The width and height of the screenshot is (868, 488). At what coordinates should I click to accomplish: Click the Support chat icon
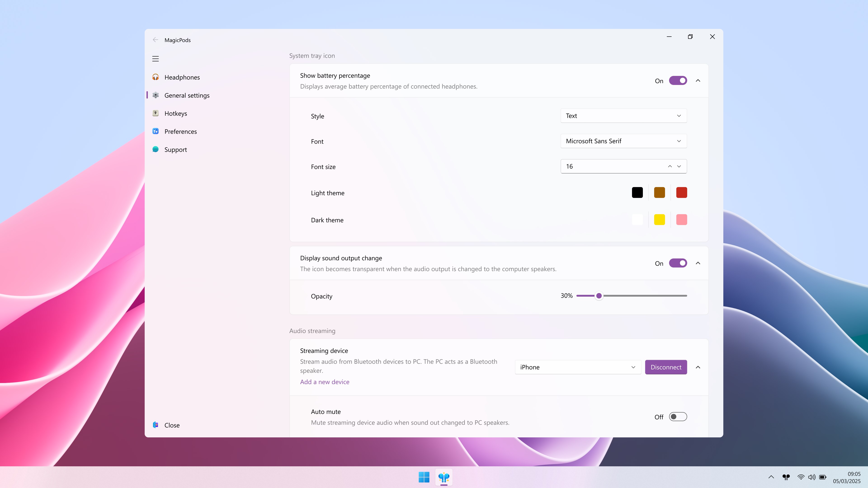(155, 149)
